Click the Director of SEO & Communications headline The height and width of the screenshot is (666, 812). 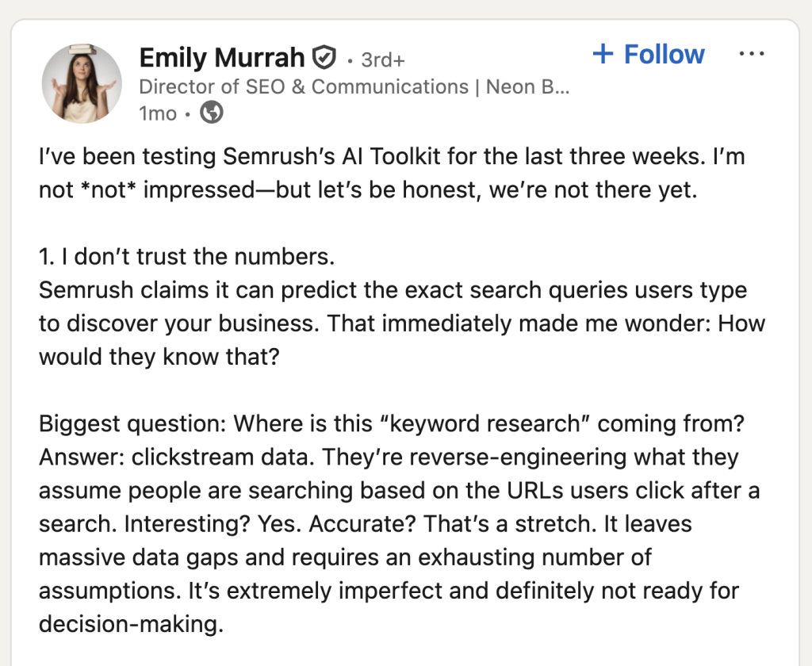click(x=303, y=86)
